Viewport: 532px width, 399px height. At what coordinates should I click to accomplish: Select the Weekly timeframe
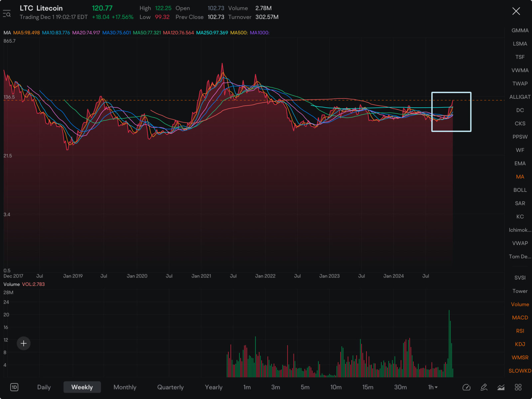click(82, 387)
